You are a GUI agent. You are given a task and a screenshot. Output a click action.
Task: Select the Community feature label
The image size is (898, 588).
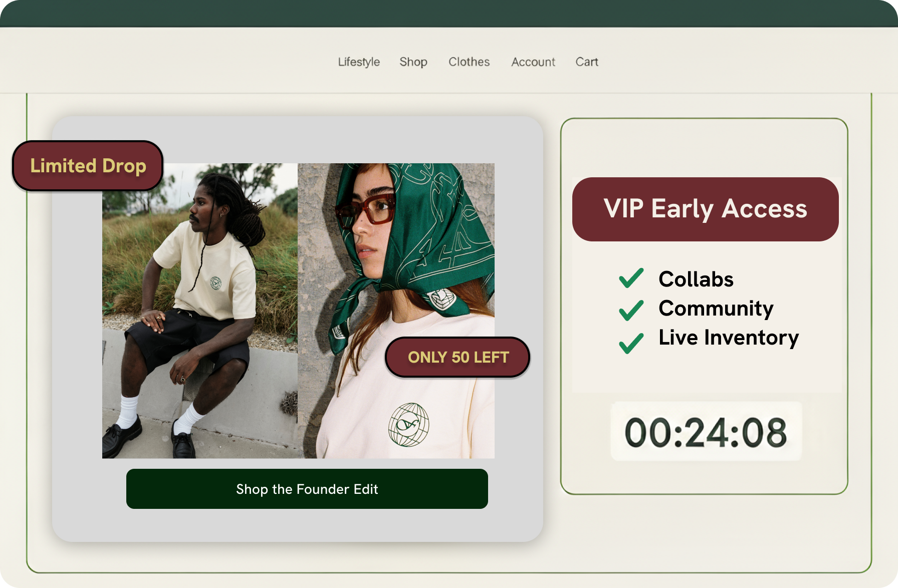coord(716,309)
